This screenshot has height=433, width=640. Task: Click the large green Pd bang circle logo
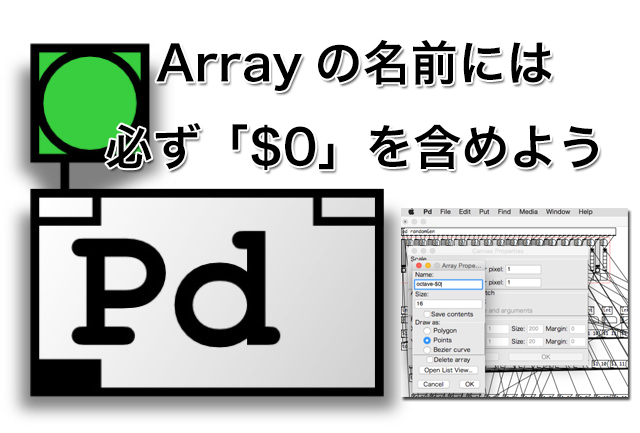(90, 101)
